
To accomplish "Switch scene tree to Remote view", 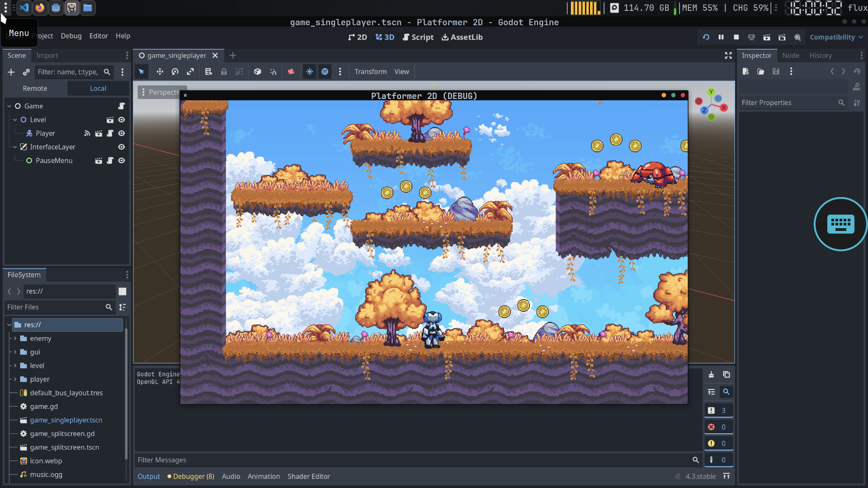I will tap(35, 88).
